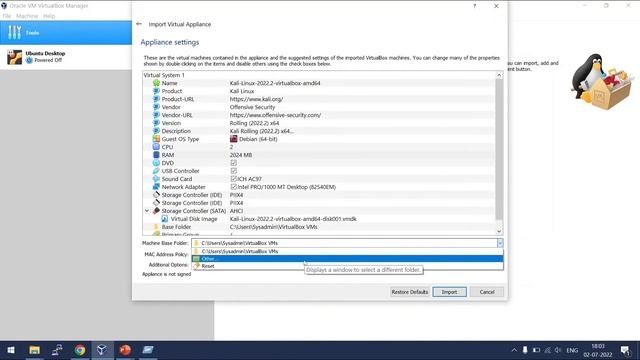
Task: Click the Import button
Action: 449,292
